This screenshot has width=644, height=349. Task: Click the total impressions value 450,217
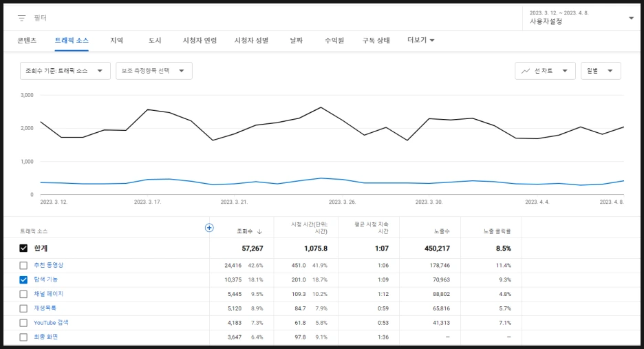tap(437, 248)
